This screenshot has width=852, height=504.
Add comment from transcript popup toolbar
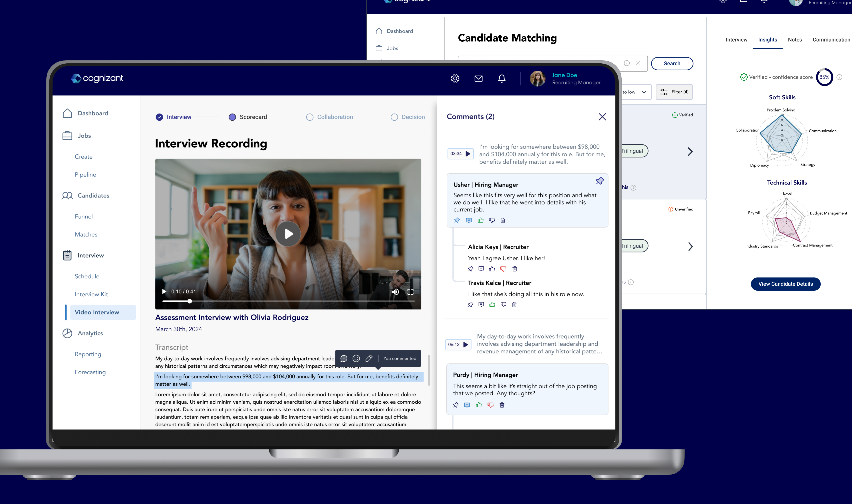click(x=343, y=358)
